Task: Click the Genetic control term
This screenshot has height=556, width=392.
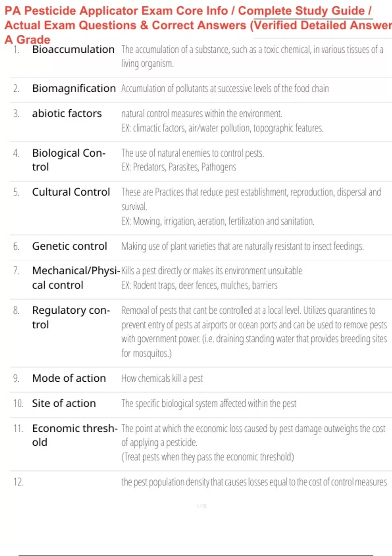Action: 69,246
